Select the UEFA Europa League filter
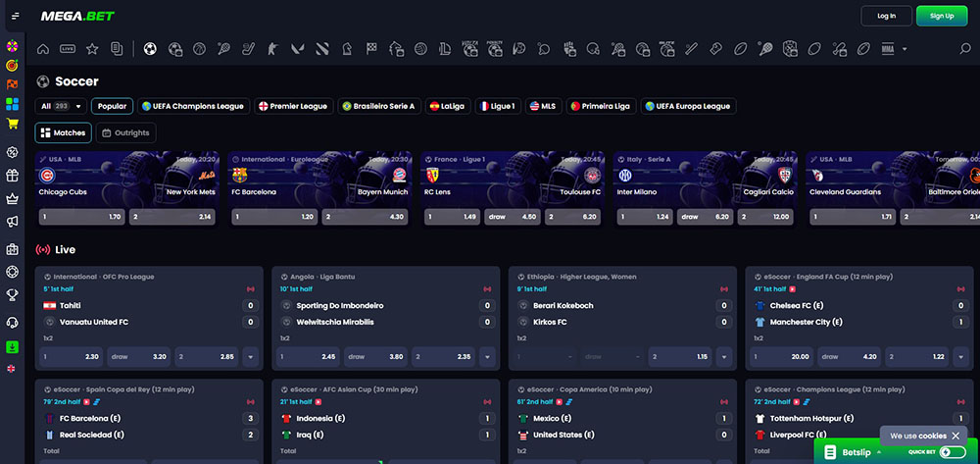The height and width of the screenshot is (464, 980). tap(688, 106)
